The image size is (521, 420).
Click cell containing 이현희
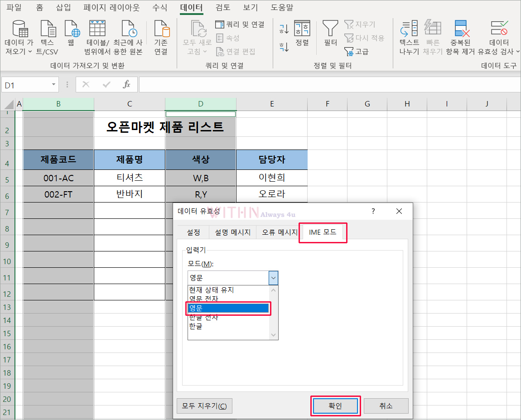coord(272,178)
